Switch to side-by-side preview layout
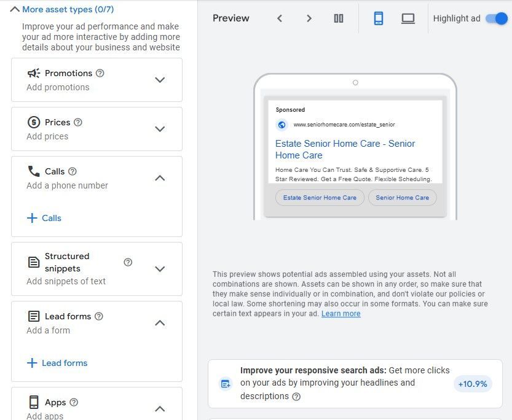Viewport: 512px width, 420px height. [339, 18]
